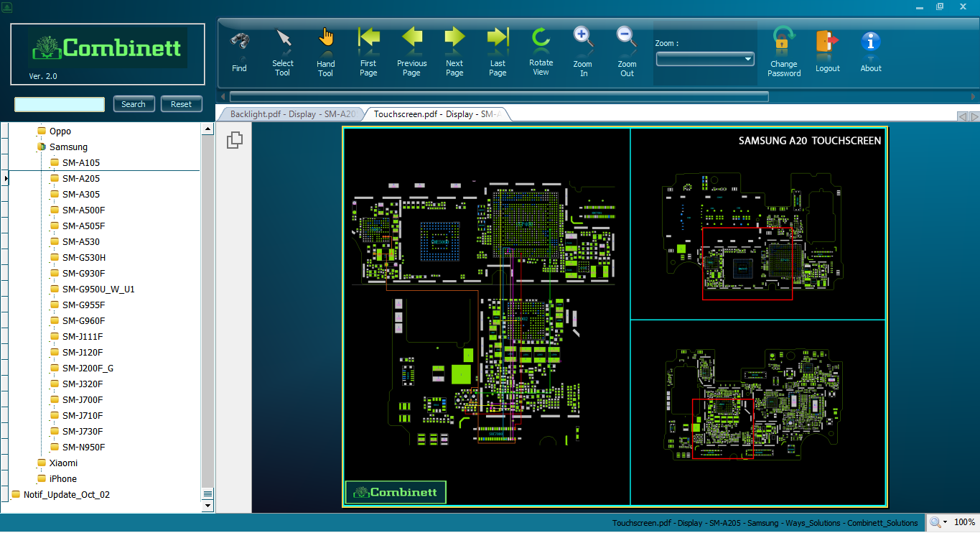The width and height of the screenshot is (980, 533).
Task: Open Change Password padlock
Action: pyautogui.click(x=784, y=52)
